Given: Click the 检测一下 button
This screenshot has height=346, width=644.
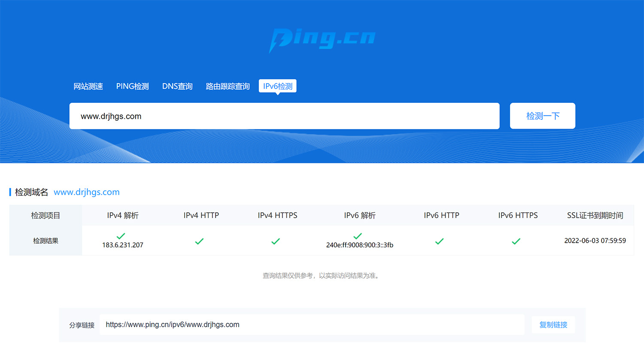Looking at the screenshot, I should [543, 116].
